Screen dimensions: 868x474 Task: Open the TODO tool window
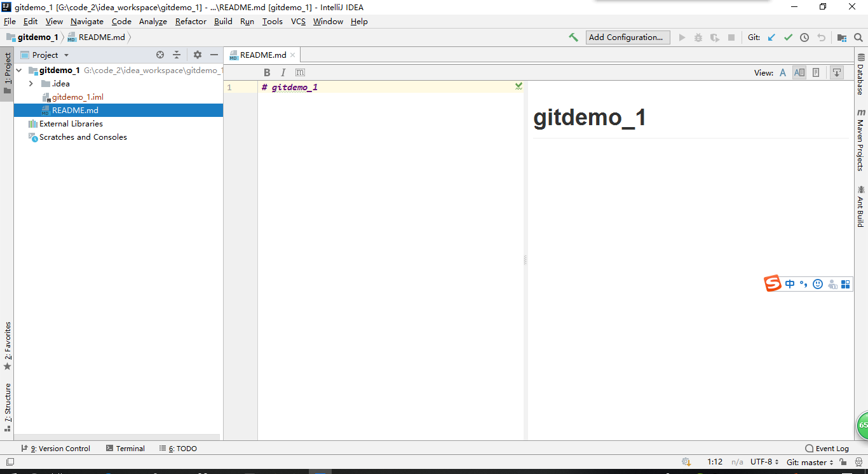point(178,449)
